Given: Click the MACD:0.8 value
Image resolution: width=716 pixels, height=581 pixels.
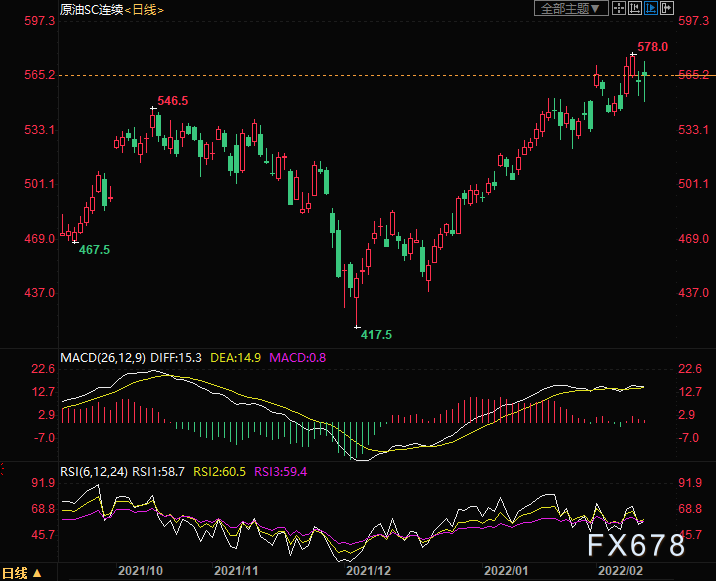Looking at the screenshot, I should pyautogui.click(x=298, y=358).
